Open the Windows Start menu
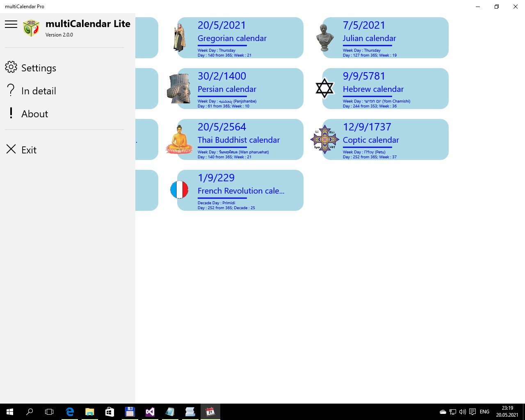Screen dimensions: 525x420 (x=10, y=412)
